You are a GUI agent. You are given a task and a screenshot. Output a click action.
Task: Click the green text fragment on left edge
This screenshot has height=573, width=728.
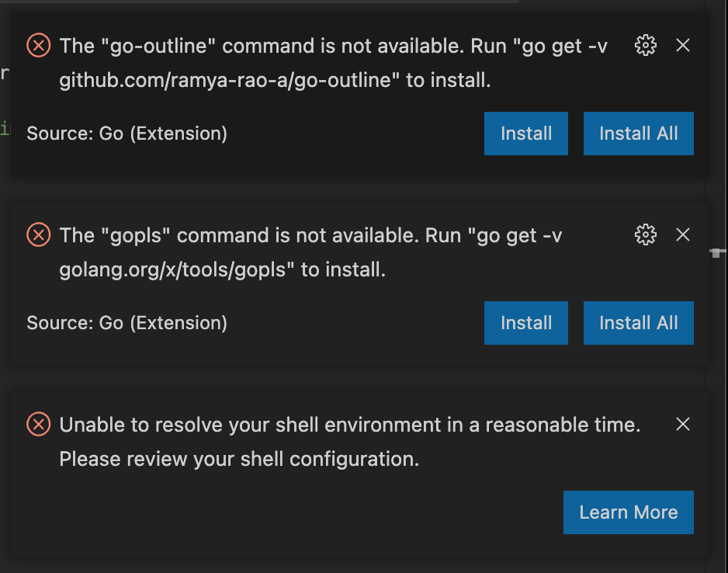click(x=4, y=128)
